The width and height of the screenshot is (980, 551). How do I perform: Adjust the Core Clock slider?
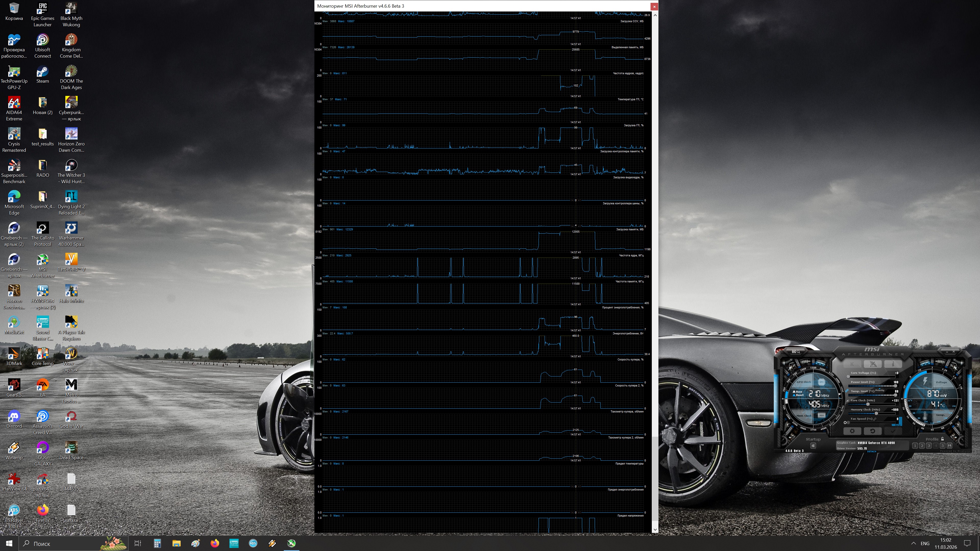(868, 405)
